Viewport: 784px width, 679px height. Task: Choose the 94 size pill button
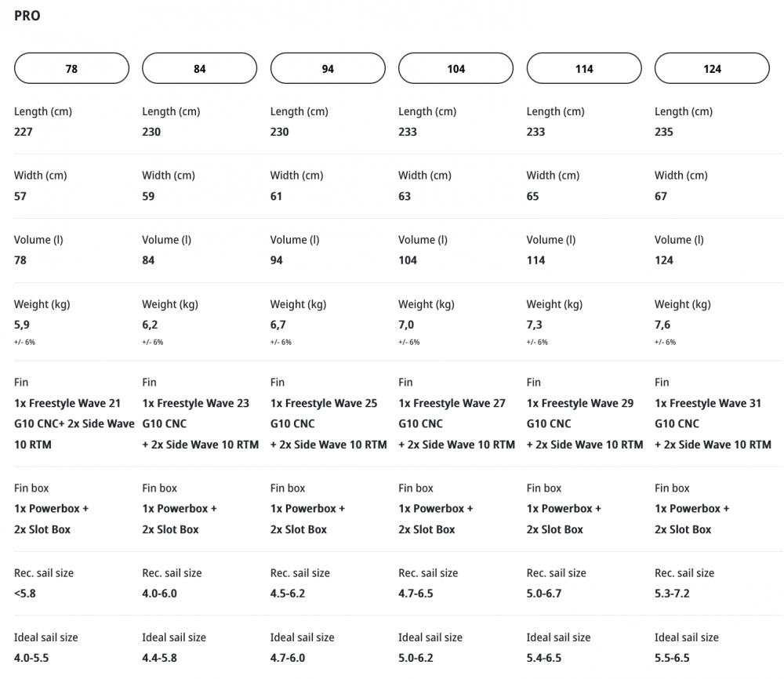328,69
